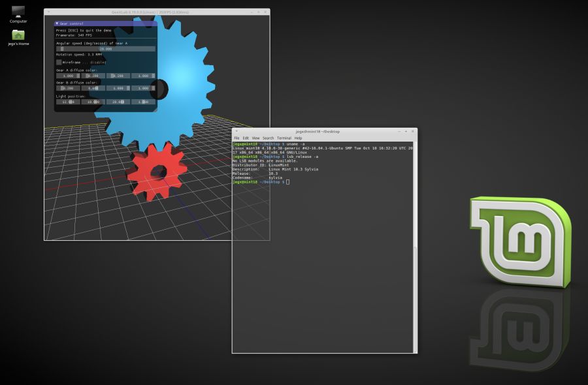Click the small red gear in GeeXLab scene
588x385 pixels.
pos(157,172)
